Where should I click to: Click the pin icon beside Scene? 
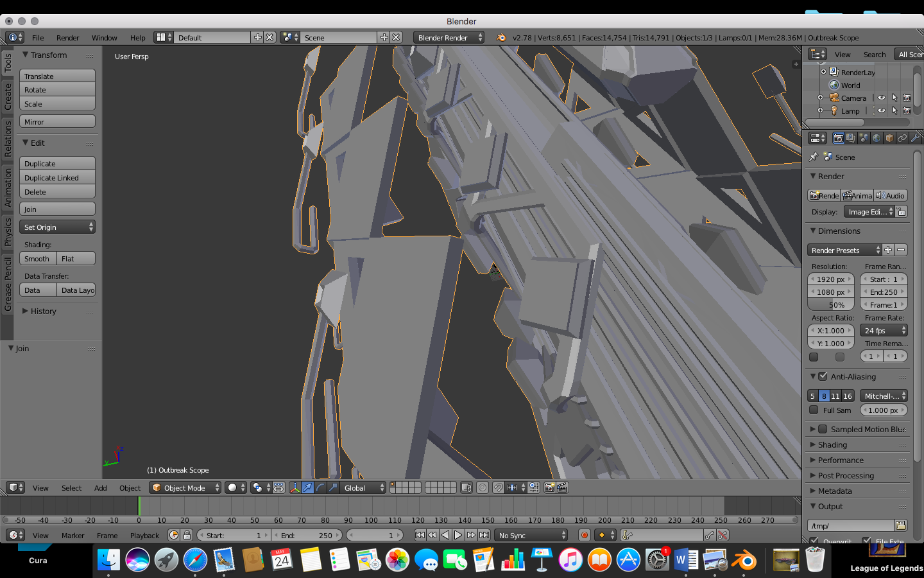click(814, 157)
